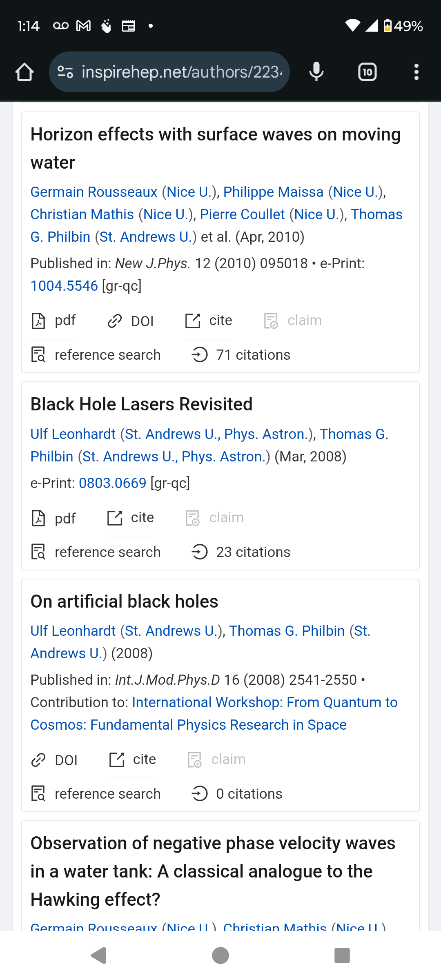This screenshot has width=441, height=980.
Task: Tap the Android recent apps button
Action: [342, 955]
